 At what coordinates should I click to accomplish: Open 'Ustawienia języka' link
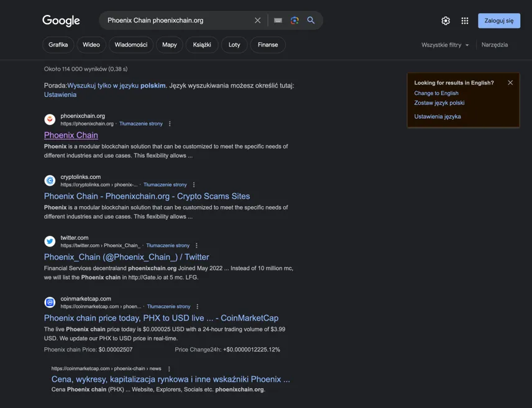point(438,116)
